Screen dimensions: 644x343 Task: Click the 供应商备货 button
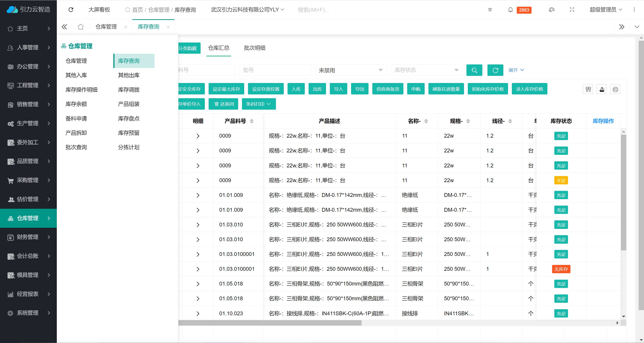[x=388, y=89]
